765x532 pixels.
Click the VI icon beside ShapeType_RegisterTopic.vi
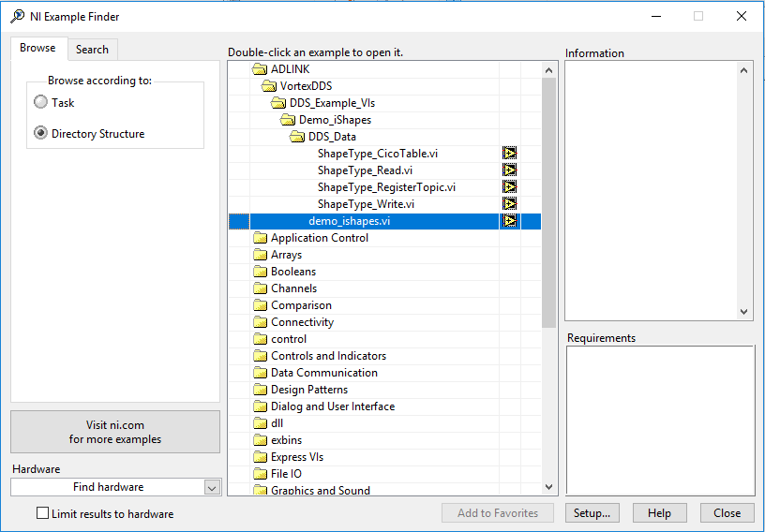509,186
